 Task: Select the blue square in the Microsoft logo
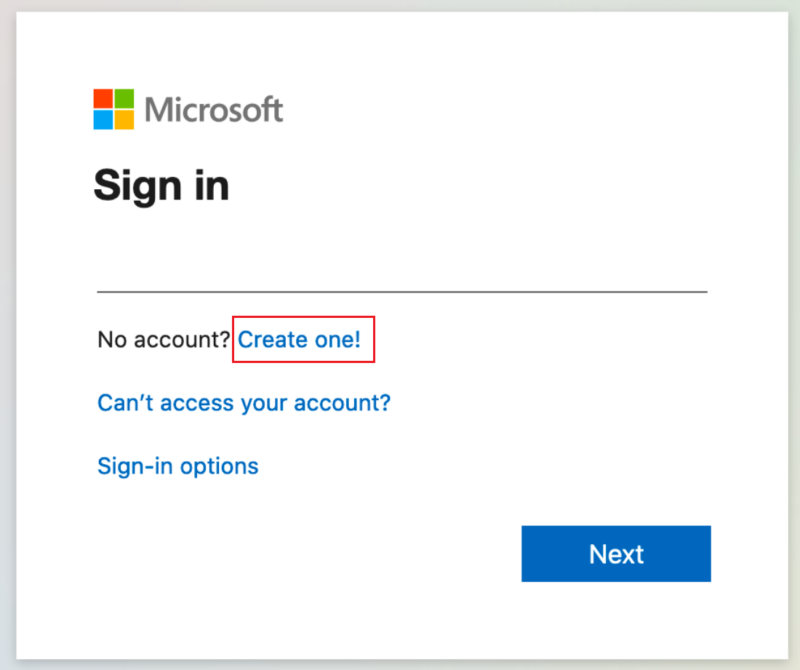(x=103, y=118)
